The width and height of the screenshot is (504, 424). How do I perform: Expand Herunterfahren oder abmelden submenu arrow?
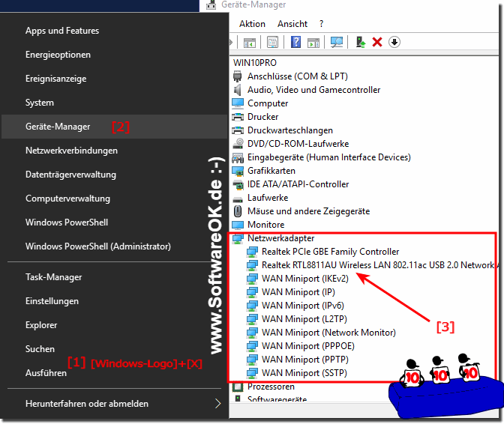[x=217, y=404]
